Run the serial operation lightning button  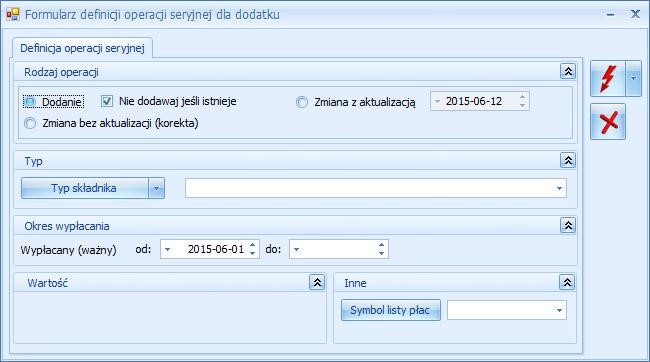608,78
